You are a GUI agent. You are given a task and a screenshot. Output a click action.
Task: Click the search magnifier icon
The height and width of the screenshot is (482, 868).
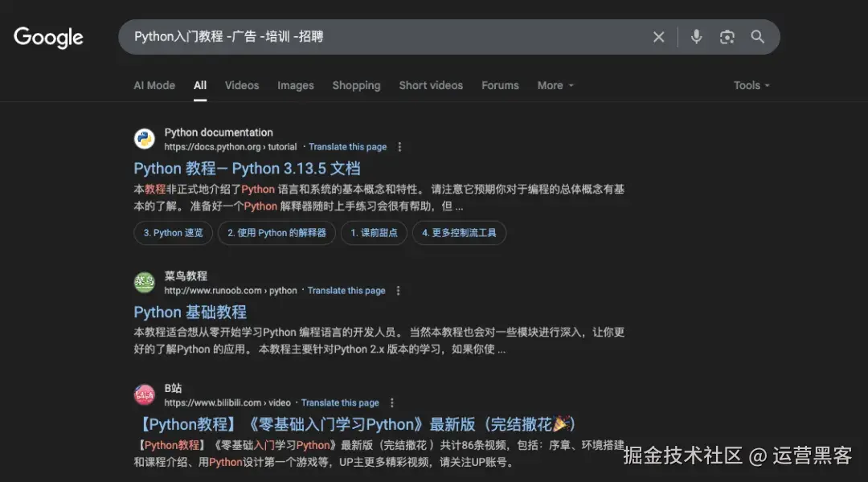(757, 36)
